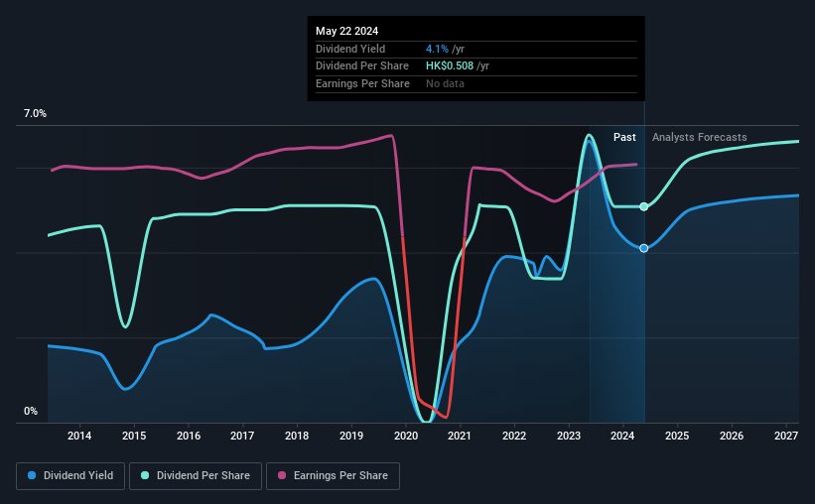Click the teal Dividend Per Share data point marker
This screenshot has width=815, height=504.
click(644, 206)
